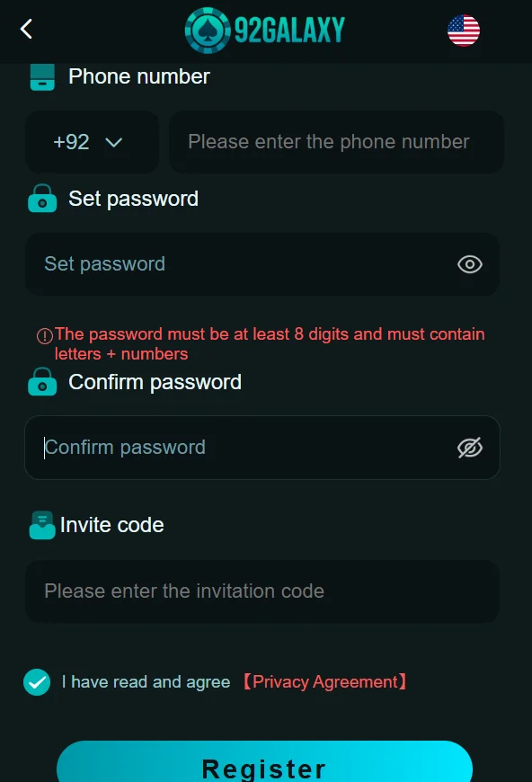Click the padlock icon beside Set password
Image resolution: width=532 pixels, height=782 pixels.
click(41, 199)
